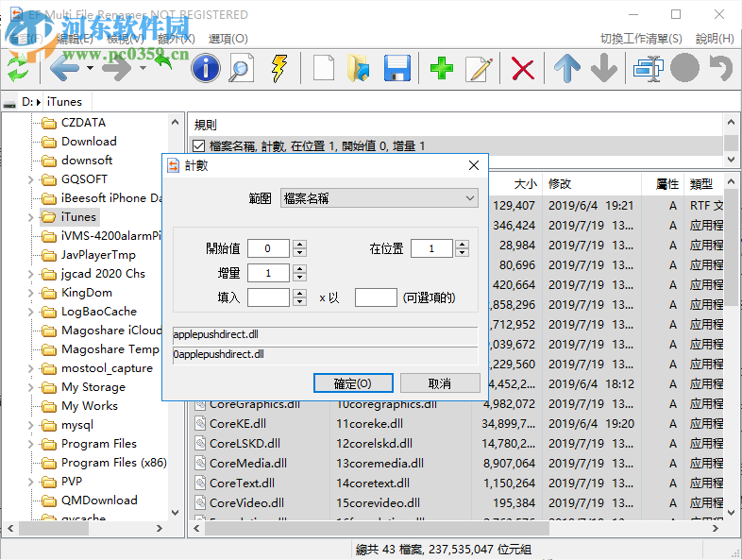Image resolution: width=742 pixels, height=560 pixels.
Task: Click the CoreVideo.dll file icon
Action: (201, 502)
